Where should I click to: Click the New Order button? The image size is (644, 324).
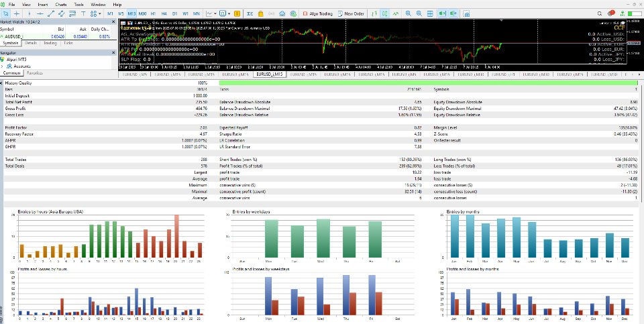coord(351,13)
